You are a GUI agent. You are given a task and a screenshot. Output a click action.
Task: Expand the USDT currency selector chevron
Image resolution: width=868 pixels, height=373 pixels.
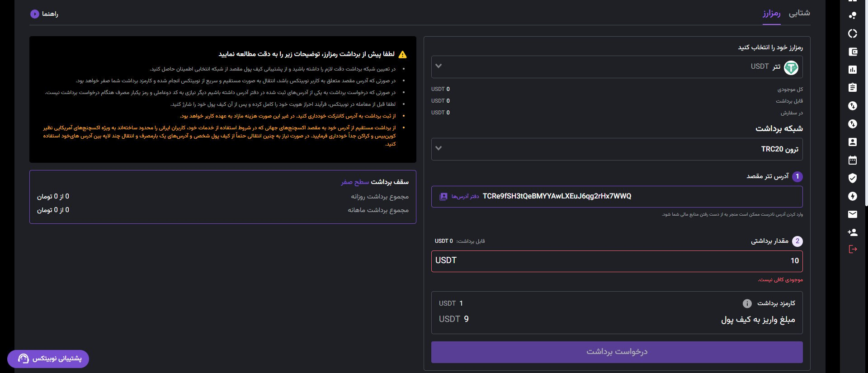click(439, 66)
